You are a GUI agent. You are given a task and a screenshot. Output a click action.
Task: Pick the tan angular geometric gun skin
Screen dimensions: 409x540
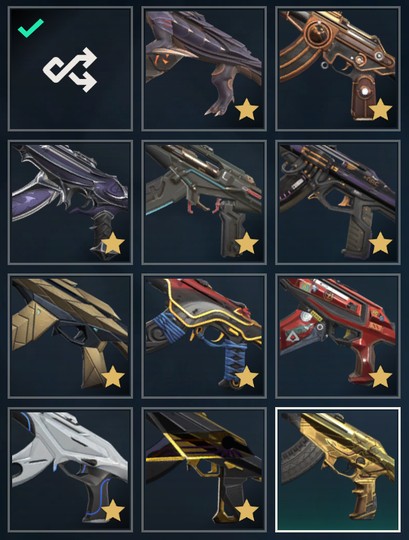click(70, 336)
